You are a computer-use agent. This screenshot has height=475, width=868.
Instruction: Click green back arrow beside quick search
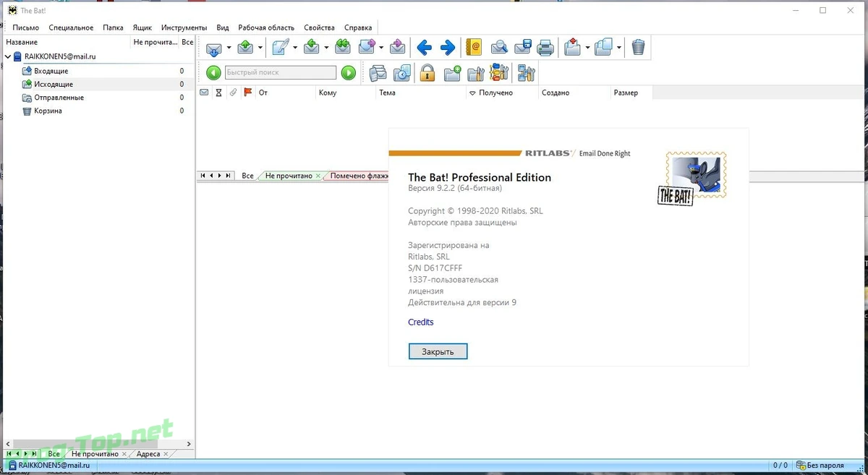tap(213, 72)
